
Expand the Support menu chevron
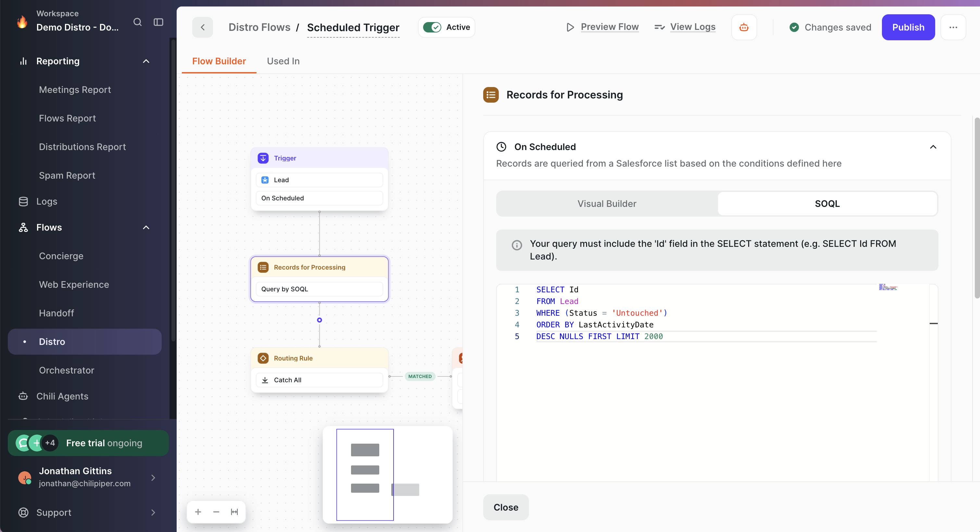click(x=153, y=512)
